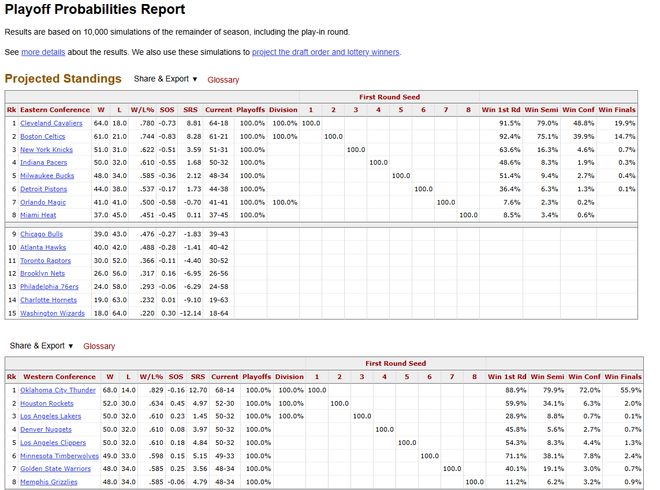Image resolution: width=660 pixels, height=490 pixels.
Task: Click the Houston Rockets link
Action: (x=47, y=403)
